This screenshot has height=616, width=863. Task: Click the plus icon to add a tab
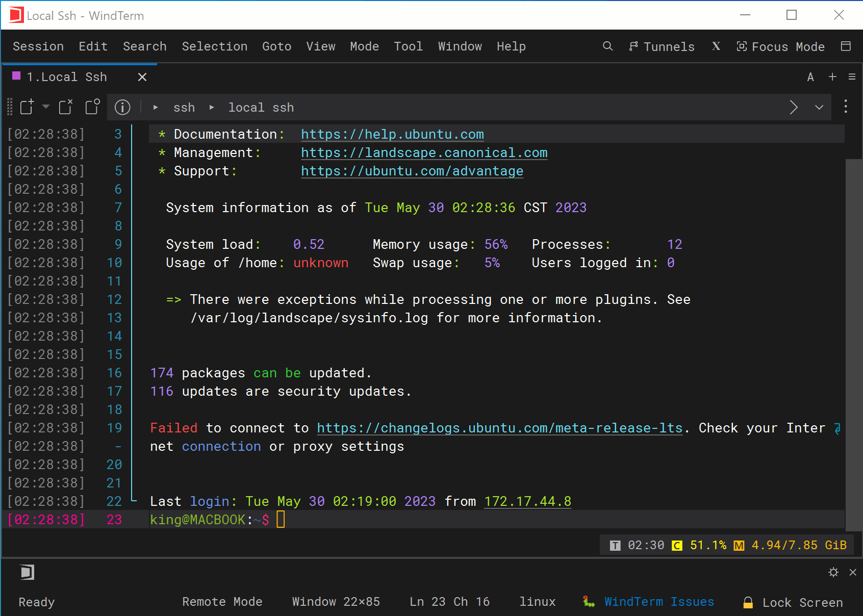click(x=832, y=76)
